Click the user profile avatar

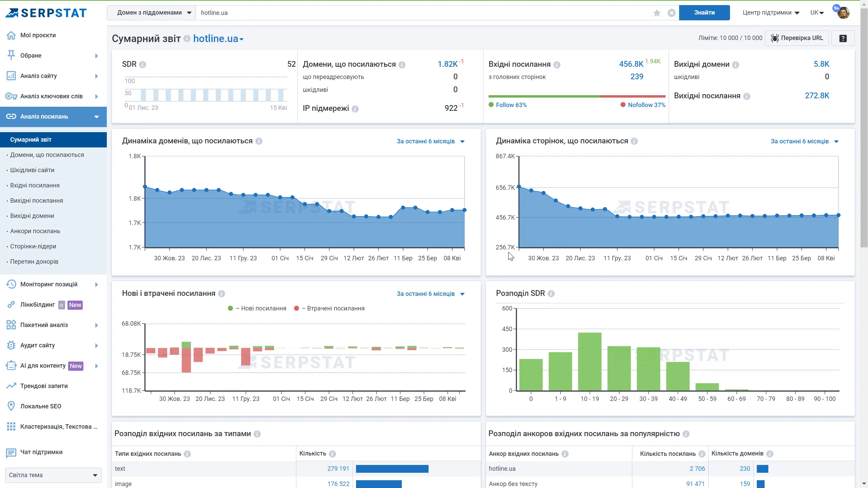(x=843, y=13)
